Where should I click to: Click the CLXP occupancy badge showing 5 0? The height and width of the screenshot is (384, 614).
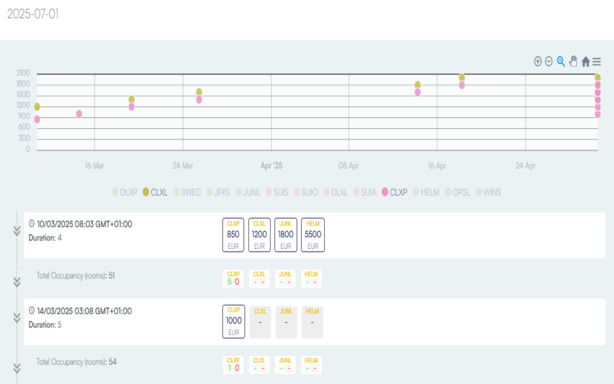tap(233, 278)
